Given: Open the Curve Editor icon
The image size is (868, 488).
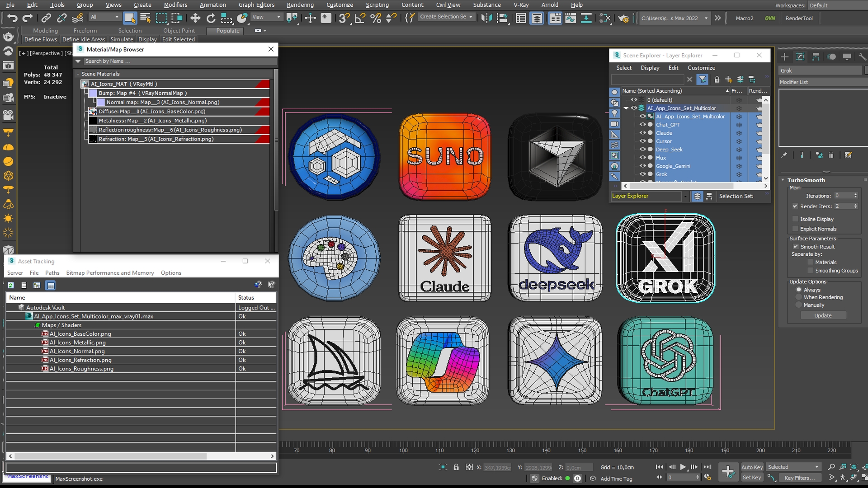Looking at the screenshot, I should [x=571, y=18].
